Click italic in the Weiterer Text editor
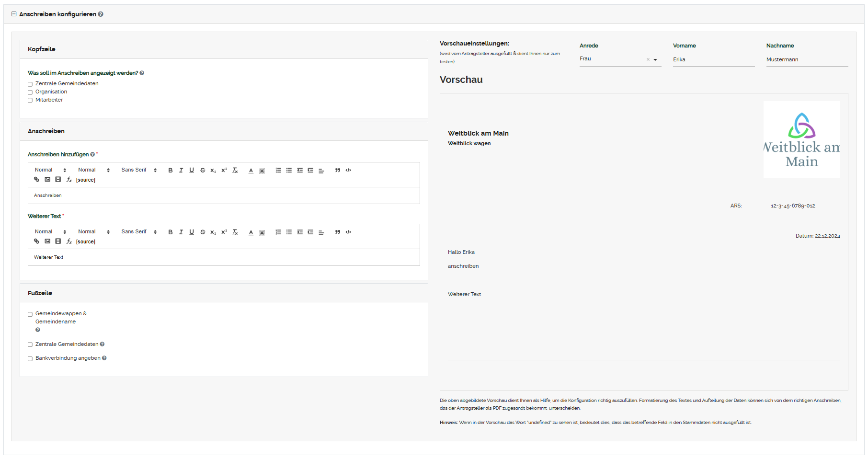The width and height of the screenshot is (868, 459). pos(181,232)
